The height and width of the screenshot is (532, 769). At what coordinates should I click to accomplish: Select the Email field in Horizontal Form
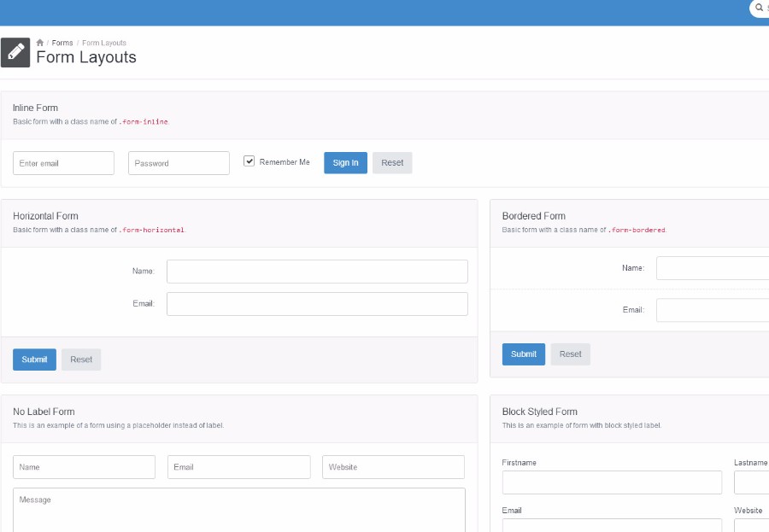[x=317, y=304]
